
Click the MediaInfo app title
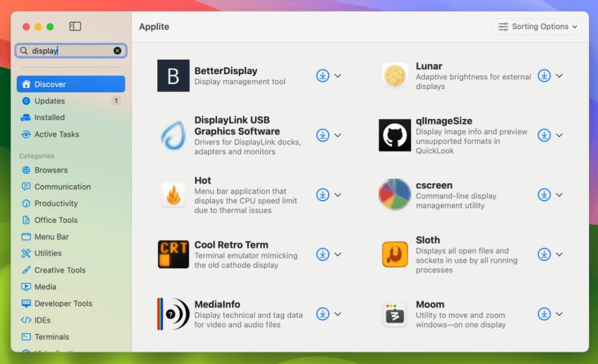(217, 304)
